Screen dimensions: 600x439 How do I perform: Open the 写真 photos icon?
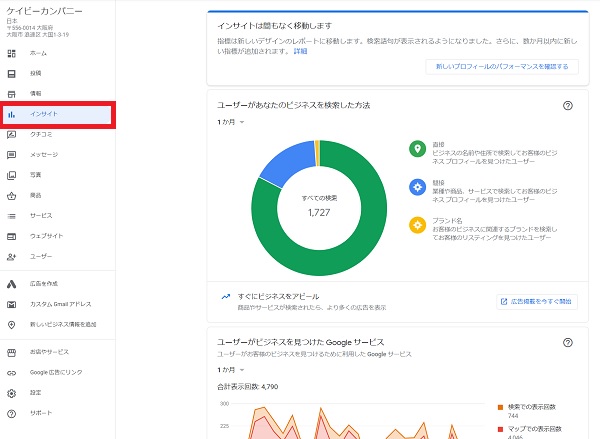(x=11, y=175)
